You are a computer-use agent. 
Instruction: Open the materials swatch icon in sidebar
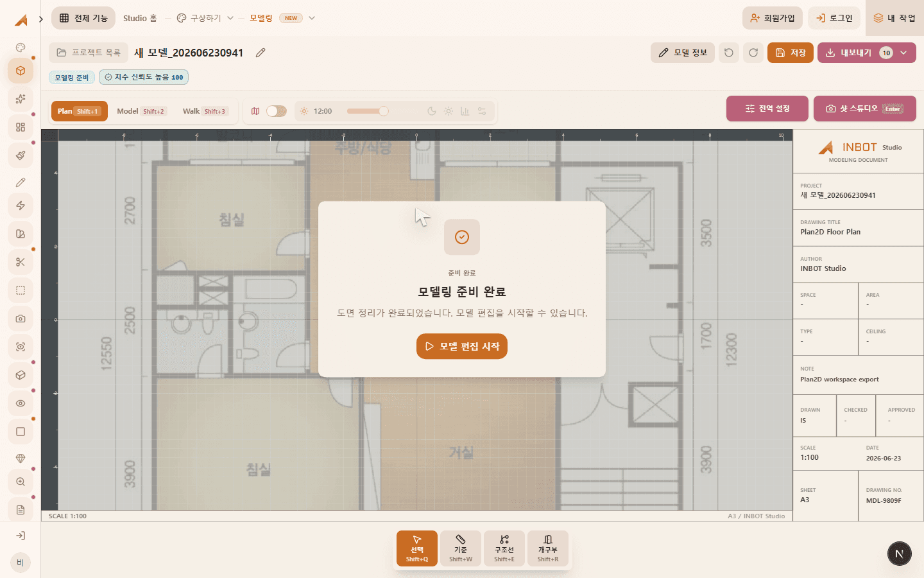pos(21,234)
